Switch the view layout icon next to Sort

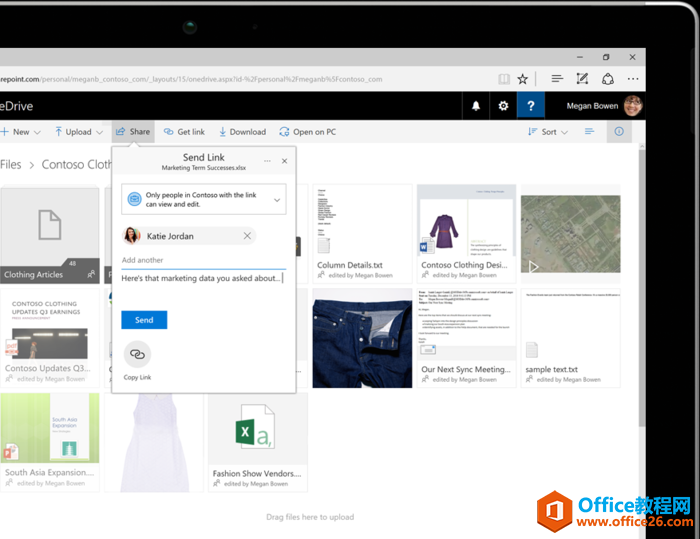[x=590, y=132]
